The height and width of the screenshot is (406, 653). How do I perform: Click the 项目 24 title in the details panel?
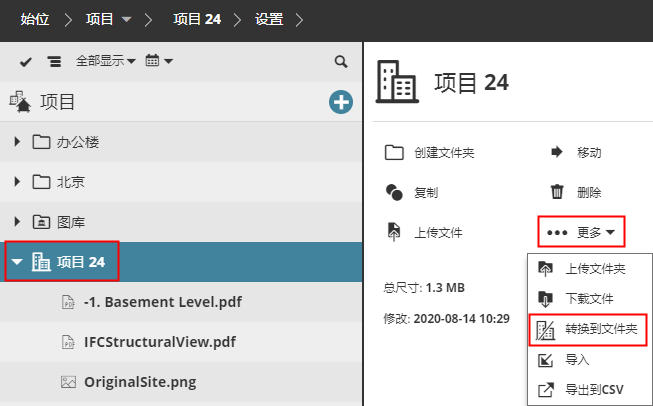click(x=471, y=82)
